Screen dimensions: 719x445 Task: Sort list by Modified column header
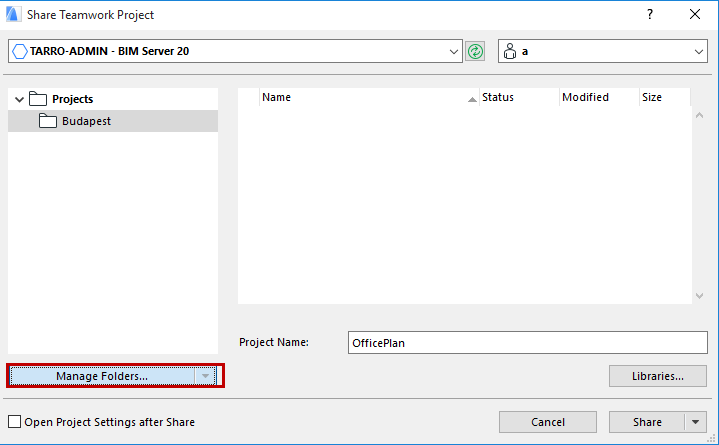coord(596,98)
